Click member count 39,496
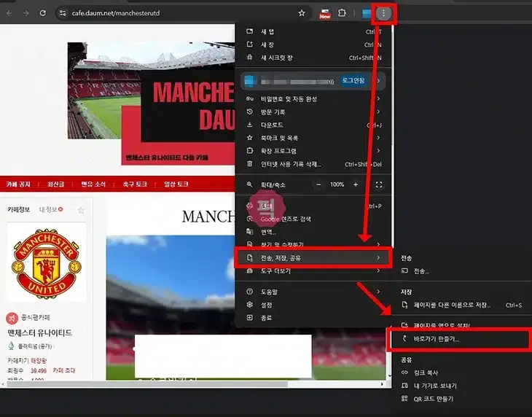 (39, 371)
